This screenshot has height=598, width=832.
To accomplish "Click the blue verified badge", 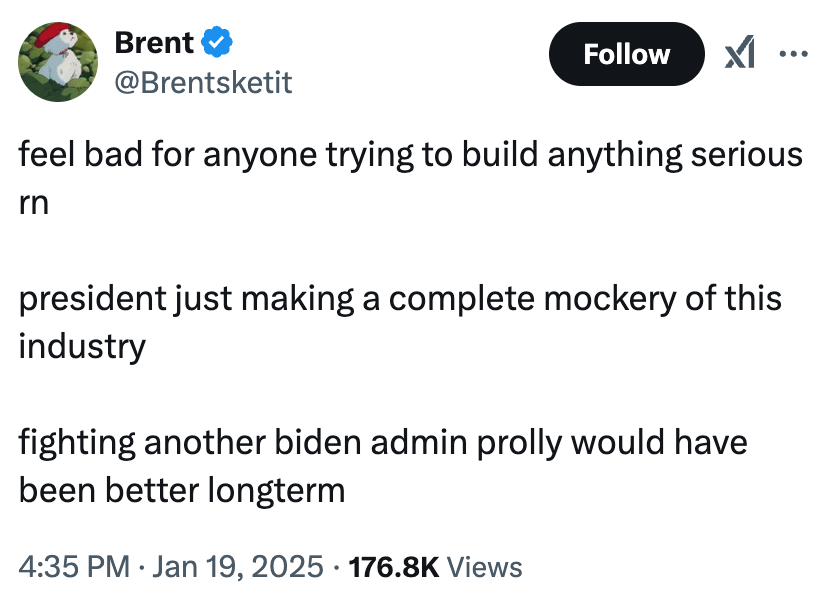I will click(218, 43).
